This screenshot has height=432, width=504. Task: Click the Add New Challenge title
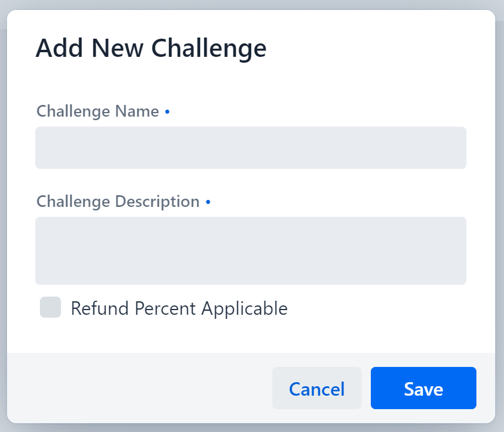point(151,48)
